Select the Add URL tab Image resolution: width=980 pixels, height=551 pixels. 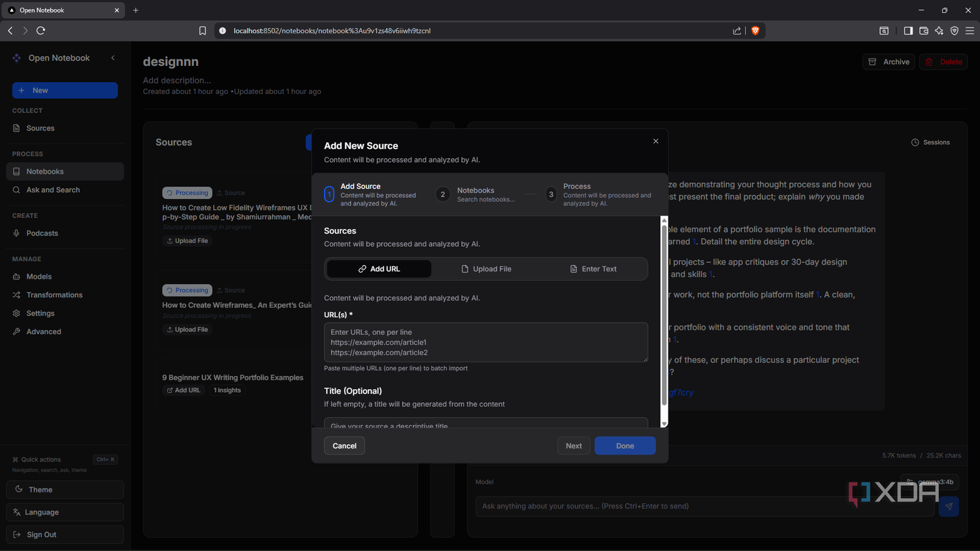379,269
